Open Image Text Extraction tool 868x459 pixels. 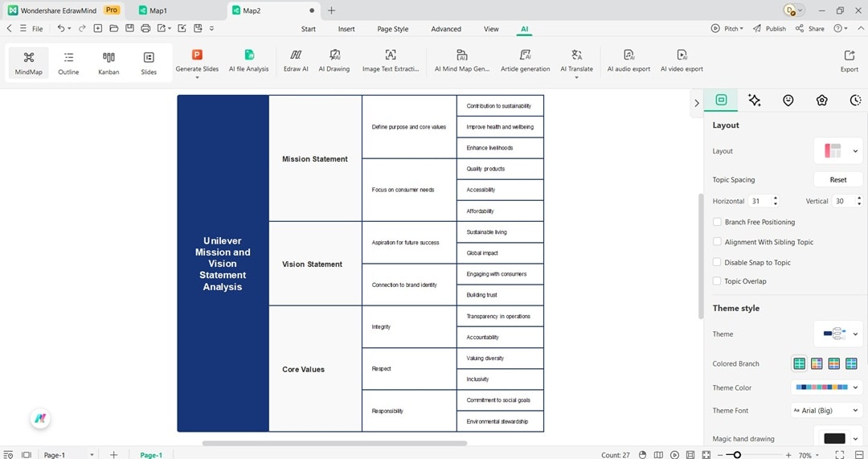(391, 61)
